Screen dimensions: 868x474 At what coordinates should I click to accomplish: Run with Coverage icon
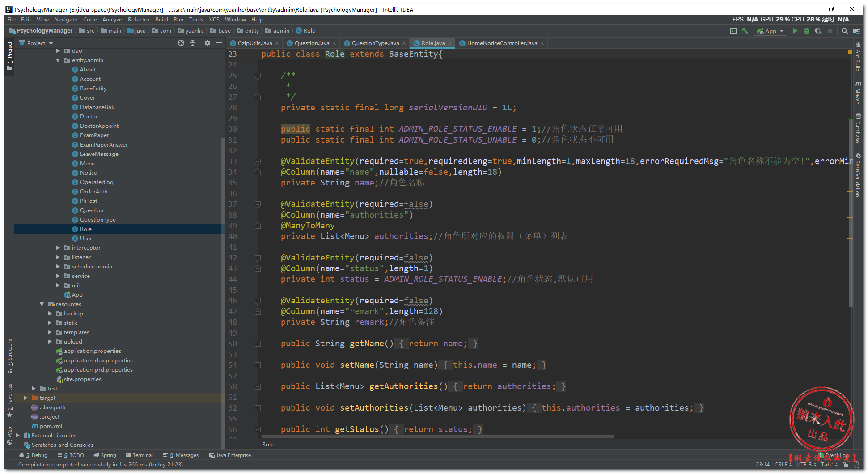click(x=818, y=31)
